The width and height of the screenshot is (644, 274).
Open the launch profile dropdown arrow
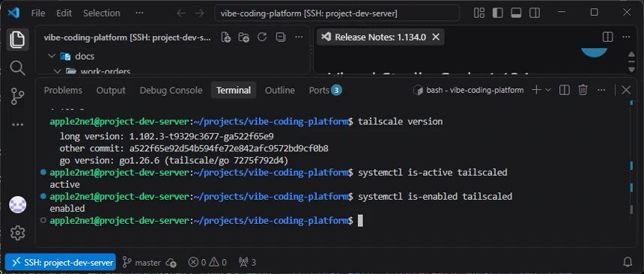[548, 90]
